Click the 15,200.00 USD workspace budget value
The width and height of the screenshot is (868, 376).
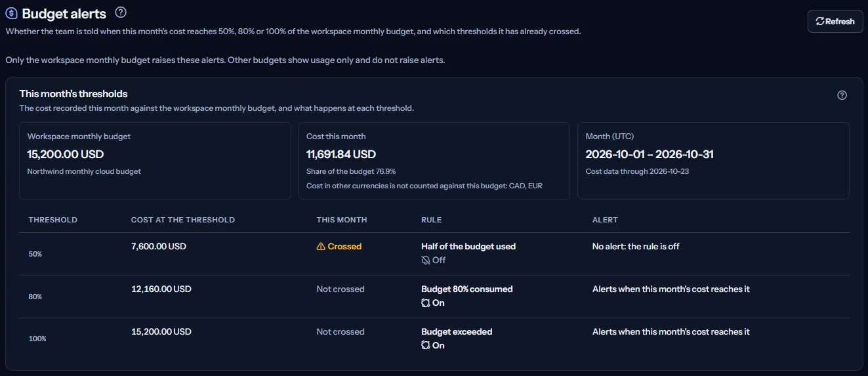tap(66, 154)
